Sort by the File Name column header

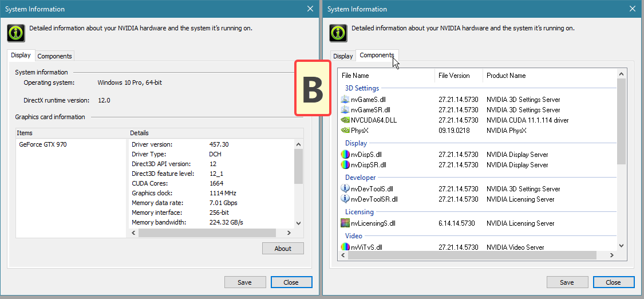tap(386, 76)
